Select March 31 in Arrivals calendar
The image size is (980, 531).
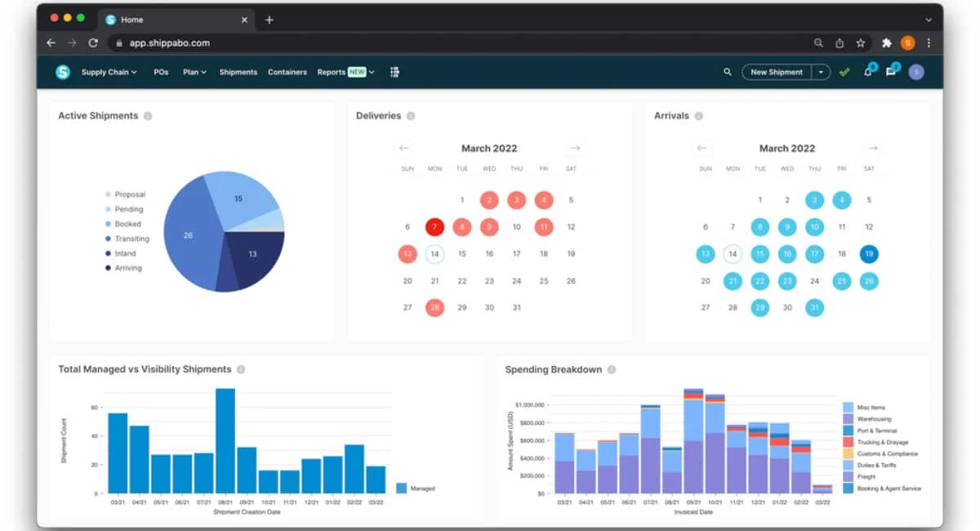pos(814,308)
